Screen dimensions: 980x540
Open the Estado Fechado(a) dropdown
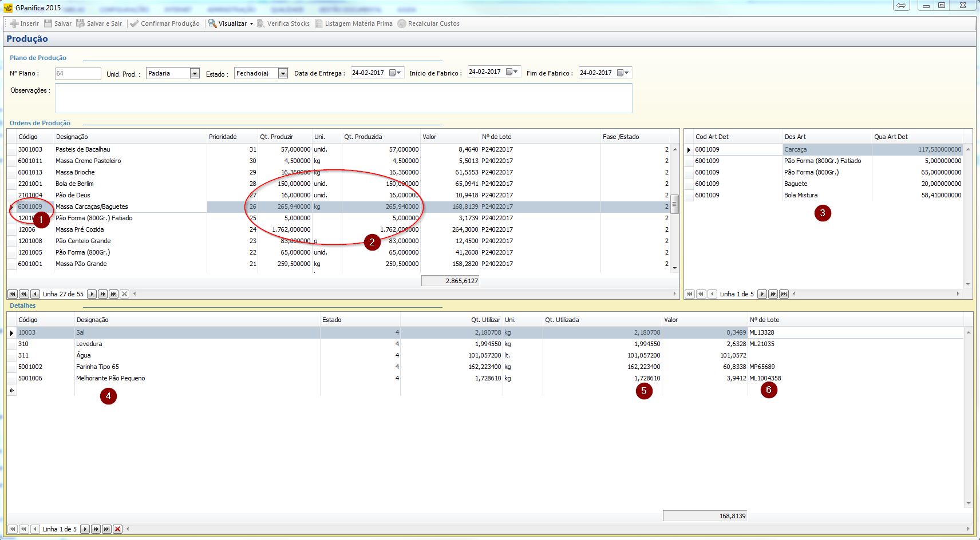283,73
